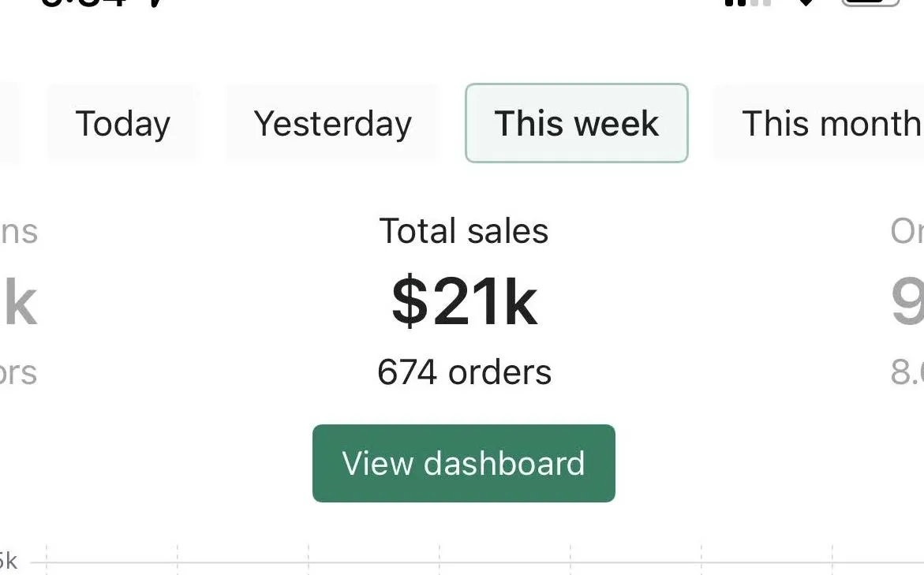
Task: Tap the battery indicator icon
Action: (x=871, y=4)
